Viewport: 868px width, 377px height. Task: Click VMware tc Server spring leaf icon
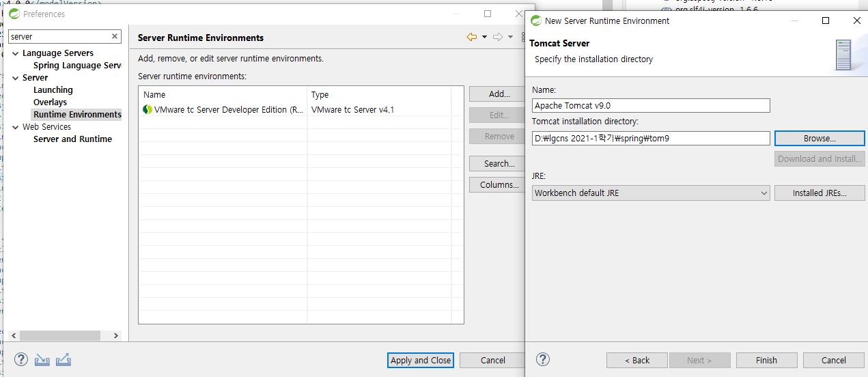click(148, 109)
